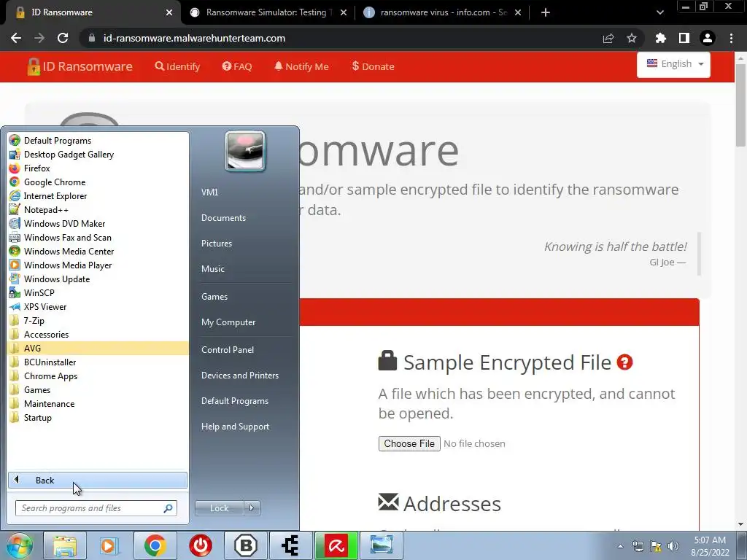Open Firefox from Start menu list
The width and height of the screenshot is (747, 560).
(x=98, y=168)
